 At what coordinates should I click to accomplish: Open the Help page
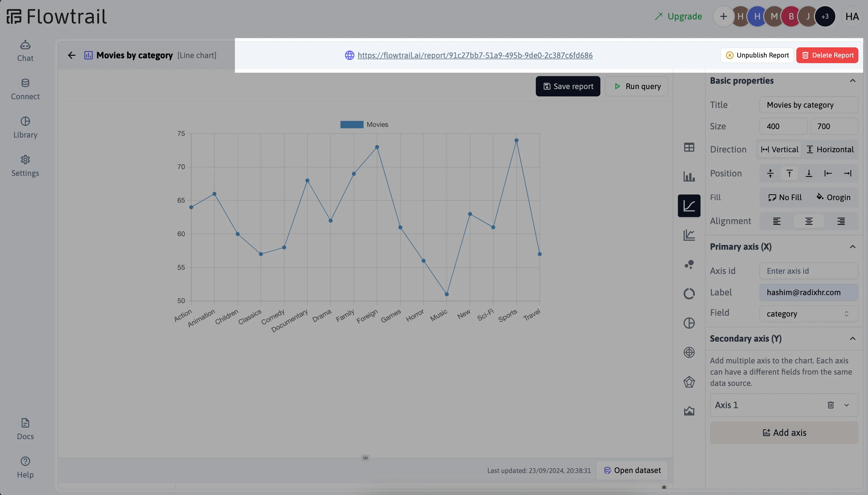pyautogui.click(x=25, y=468)
